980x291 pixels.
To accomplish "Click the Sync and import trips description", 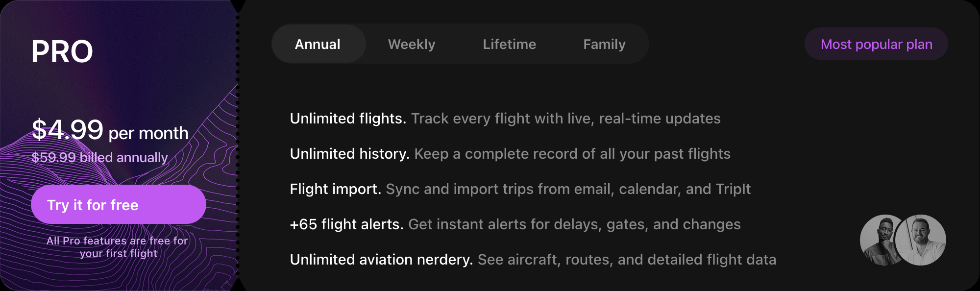I will click(568, 189).
